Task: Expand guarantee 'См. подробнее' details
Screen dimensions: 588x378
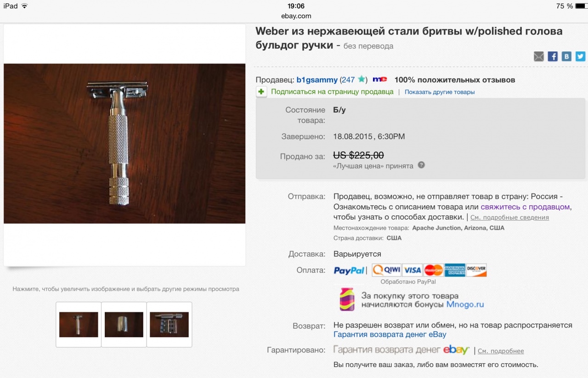Action: click(501, 351)
